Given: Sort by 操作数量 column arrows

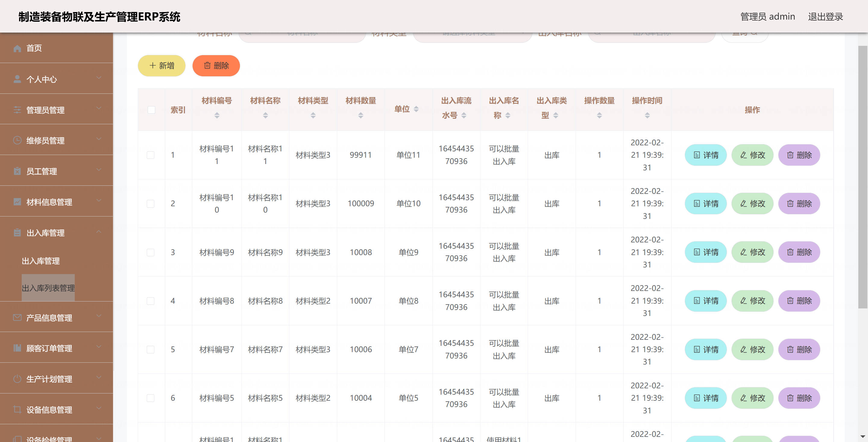Looking at the screenshot, I should point(599,115).
